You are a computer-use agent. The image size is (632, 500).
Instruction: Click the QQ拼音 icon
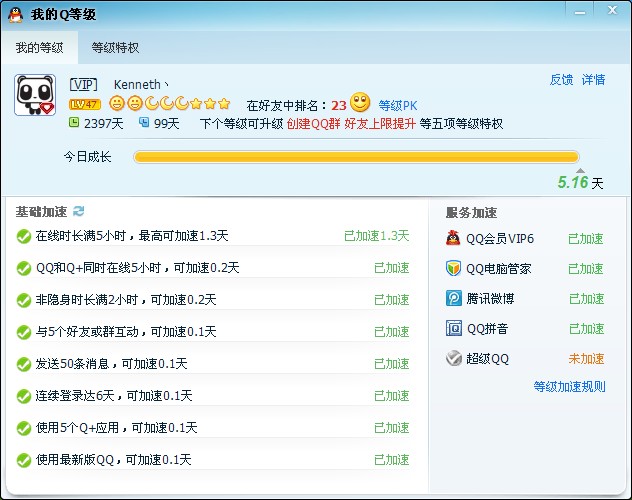(453, 328)
